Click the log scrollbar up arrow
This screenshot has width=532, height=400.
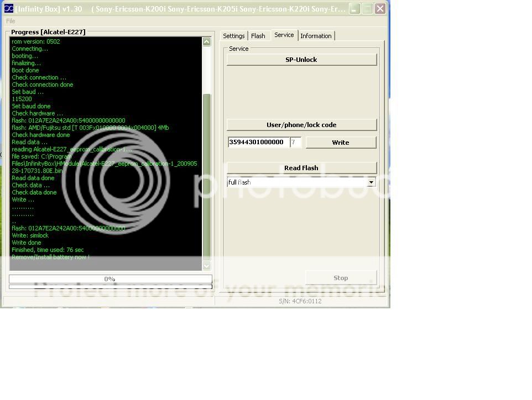pyautogui.click(x=207, y=42)
